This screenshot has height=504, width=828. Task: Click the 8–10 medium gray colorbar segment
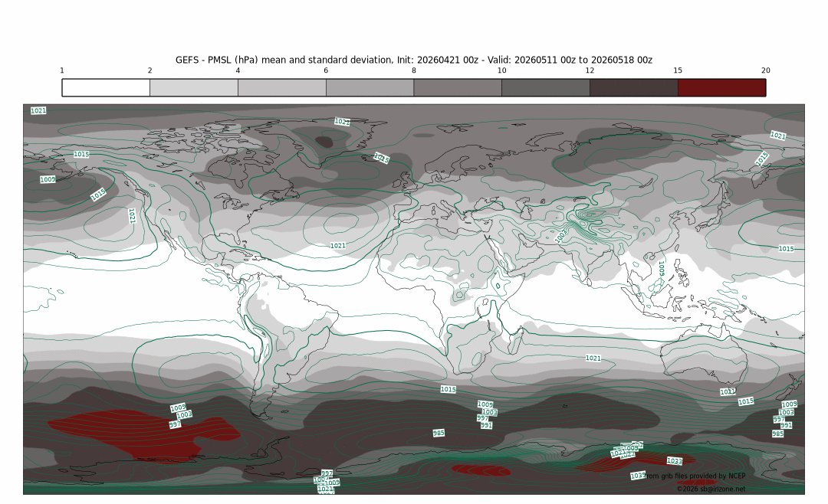coord(458,87)
